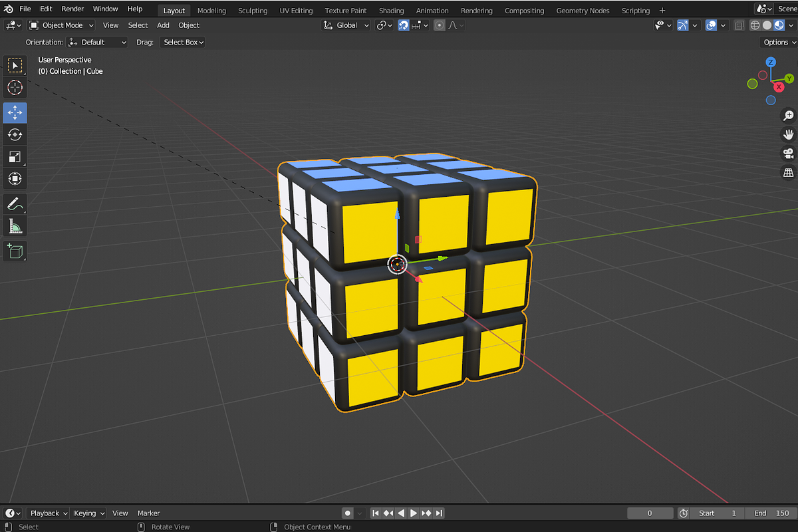Click the Blender logo menu
The height and width of the screenshot is (532, 798).
(x=7, y=9)
